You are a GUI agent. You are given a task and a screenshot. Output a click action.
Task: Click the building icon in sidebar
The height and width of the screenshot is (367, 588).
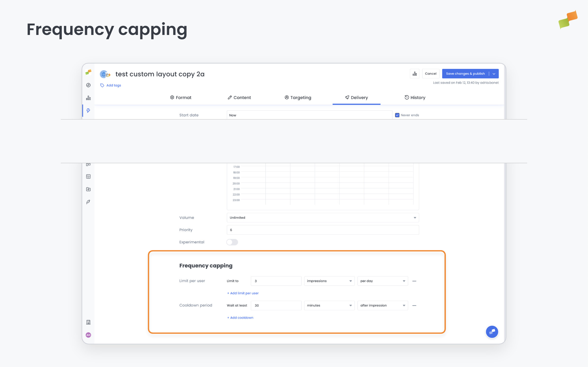pyautogui.click(x=88, y=322)
